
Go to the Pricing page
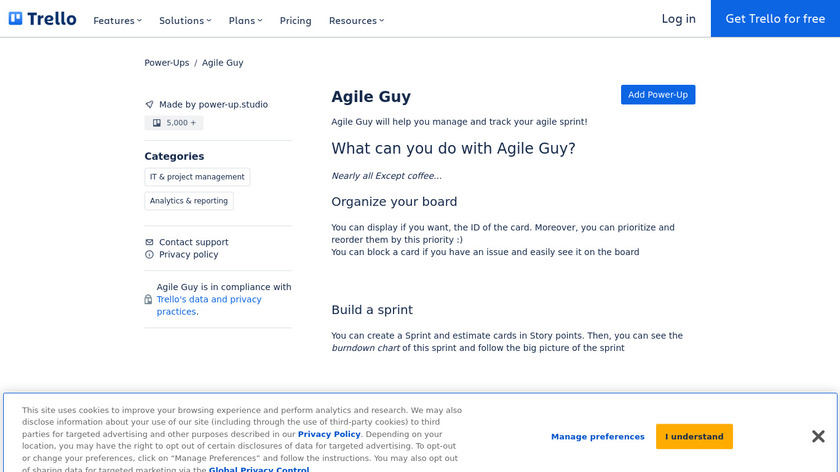click(295, 20)
